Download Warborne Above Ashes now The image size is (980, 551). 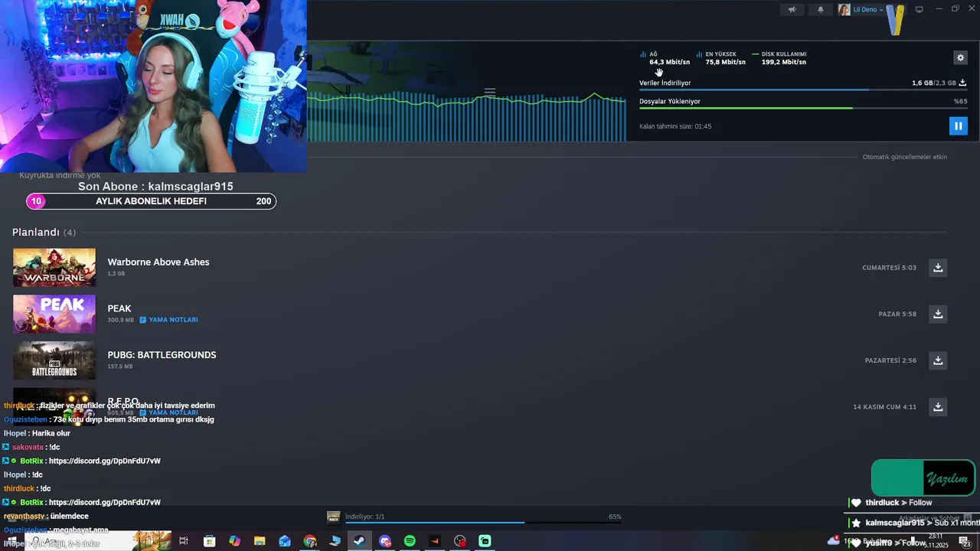(x=938, y=267)
